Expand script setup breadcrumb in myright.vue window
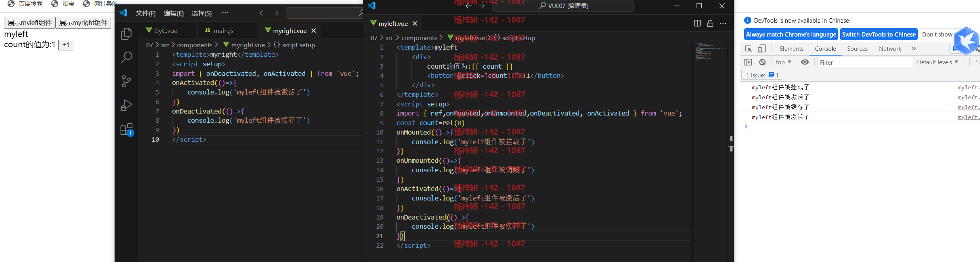 [295, 45]
